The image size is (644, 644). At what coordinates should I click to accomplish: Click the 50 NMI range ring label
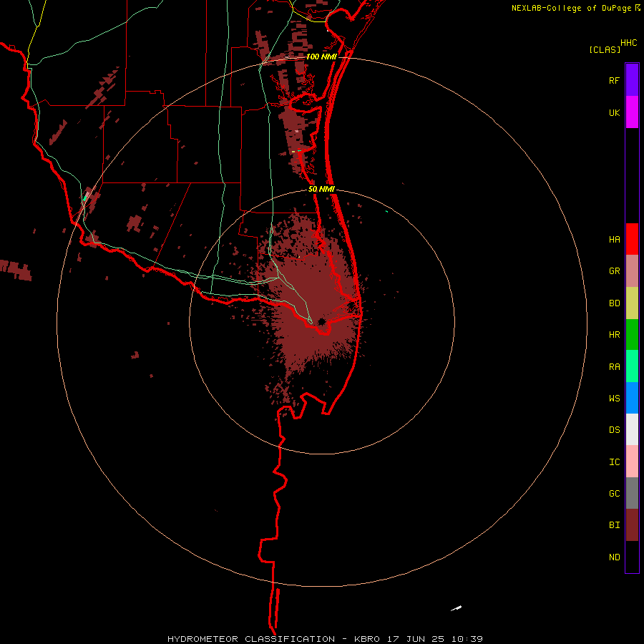coord(321,190)
